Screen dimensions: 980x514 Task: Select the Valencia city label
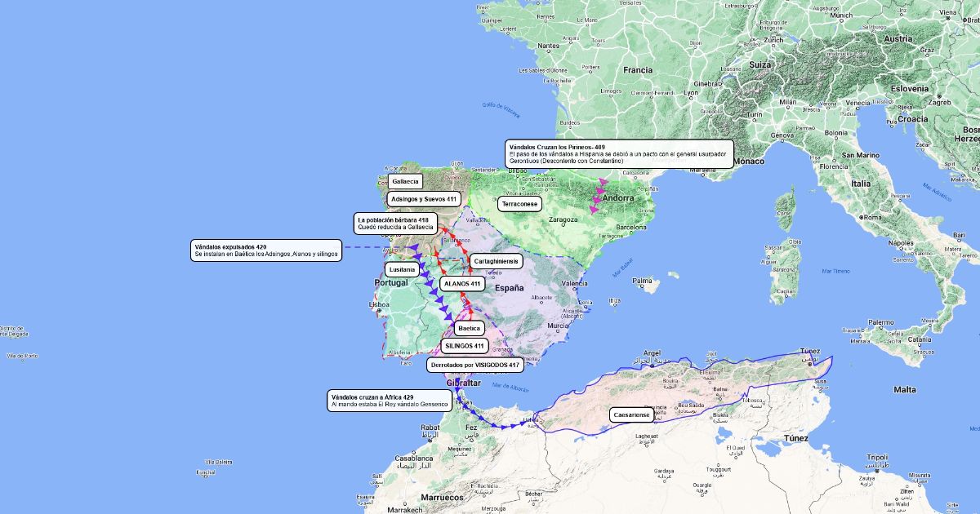574,283
